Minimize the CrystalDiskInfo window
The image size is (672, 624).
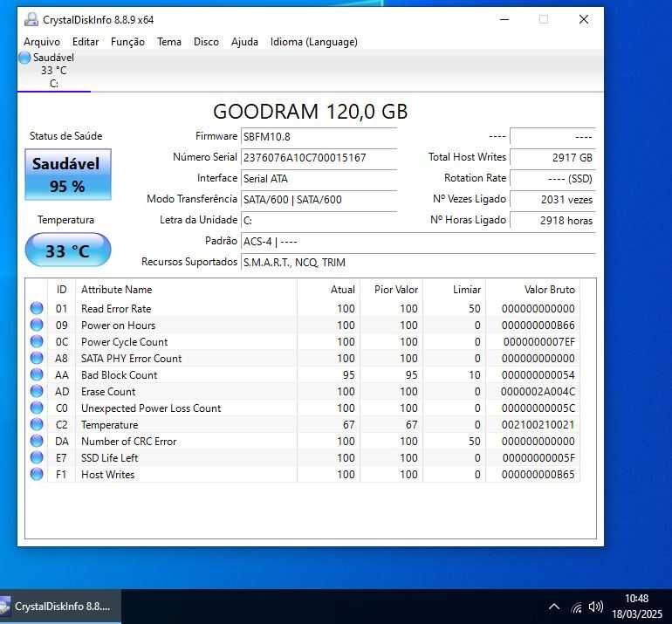pyautogui.click(x=504, y=19)
